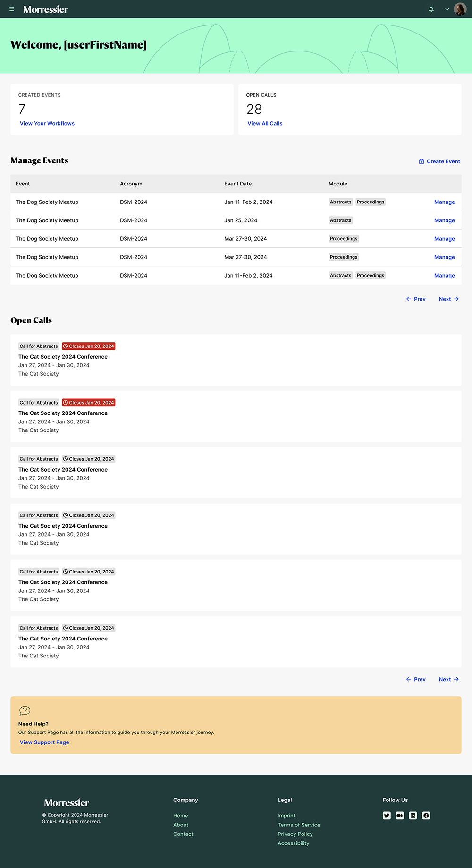472x868 pixels.
Task: Go to Next page of Manage Events
Action: pyautogui.click(x=449, y=299)
